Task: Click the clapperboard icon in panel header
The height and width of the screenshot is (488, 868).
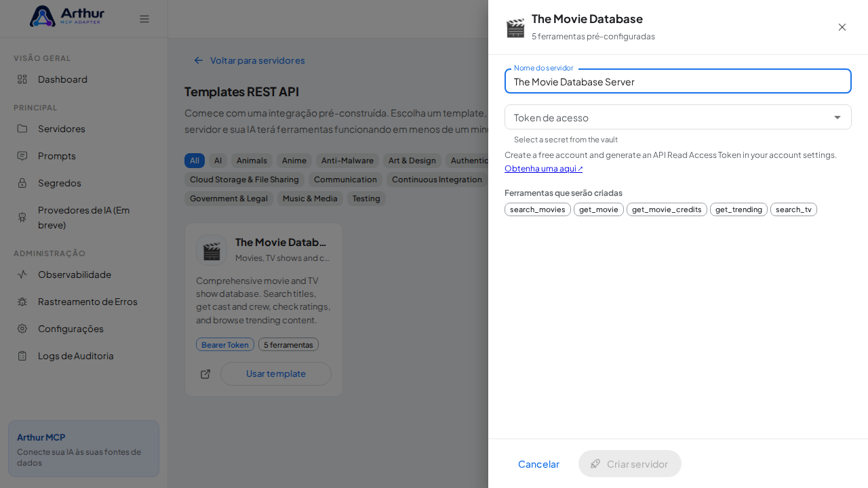Action: click(x=515, y=28)
